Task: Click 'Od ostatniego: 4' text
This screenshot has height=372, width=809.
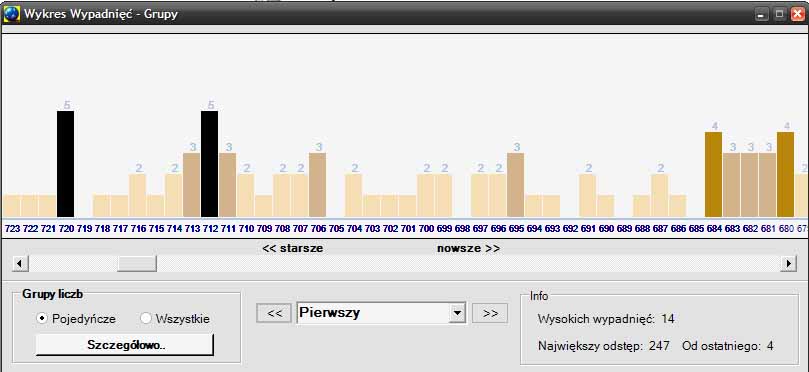Action: pyautogui.click(x=727, y=346)
